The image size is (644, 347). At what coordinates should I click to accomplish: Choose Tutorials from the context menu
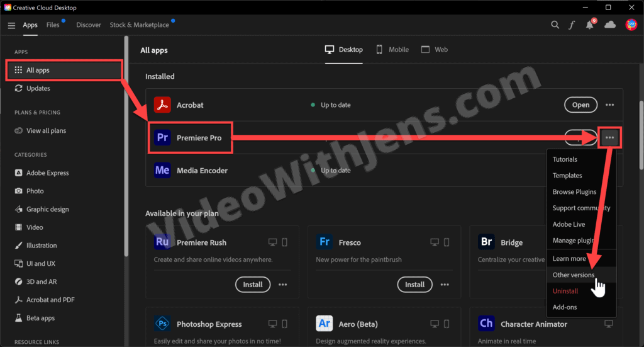(582, 159)
